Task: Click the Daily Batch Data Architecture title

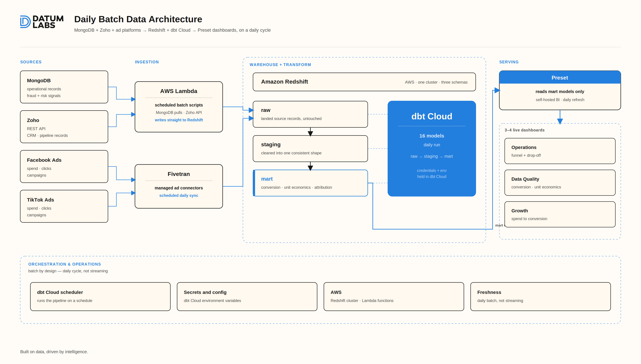Action: (x=138, y=19)
